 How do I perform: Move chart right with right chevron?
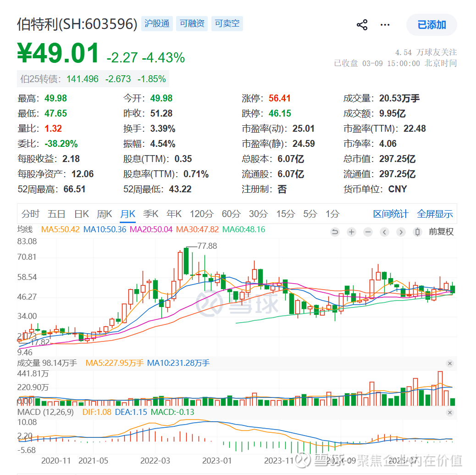[x=401, y=232]
